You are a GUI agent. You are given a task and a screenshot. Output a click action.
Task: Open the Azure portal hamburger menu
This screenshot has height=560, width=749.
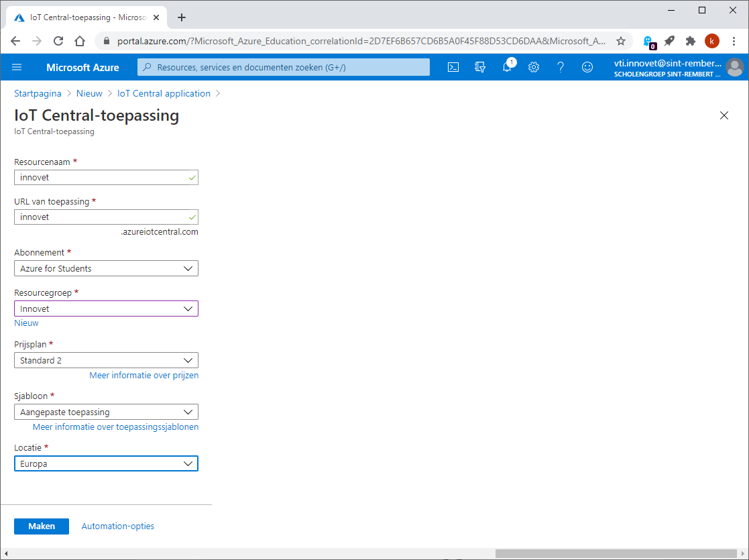coord(17,67)
